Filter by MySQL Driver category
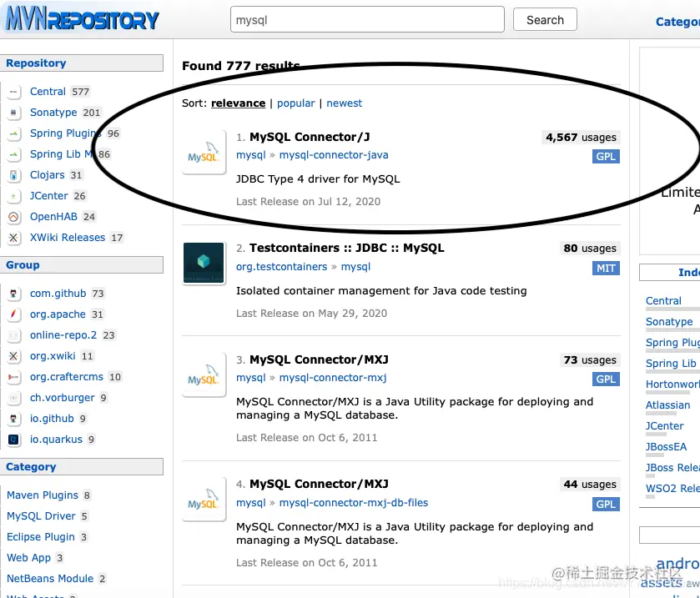Viewport: 700px width, 598px height. (41, 516)
